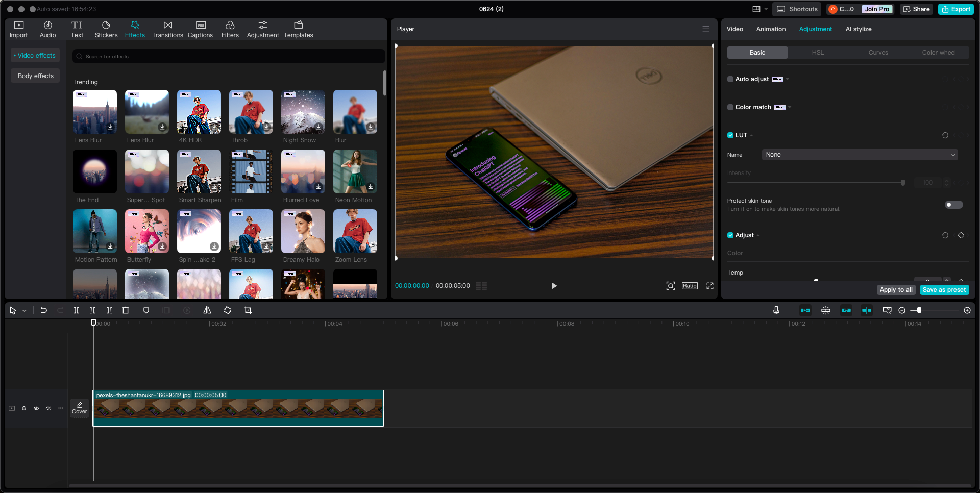Screen dimensions: 980x493
Task: Open the Effects panel from the top bar
Action: click(135, 29)
